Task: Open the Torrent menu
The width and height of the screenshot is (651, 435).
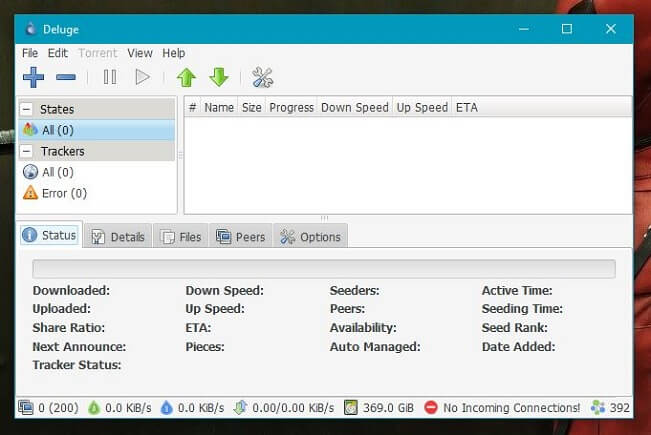Action: pyautogui.click(x=98, y=53)
